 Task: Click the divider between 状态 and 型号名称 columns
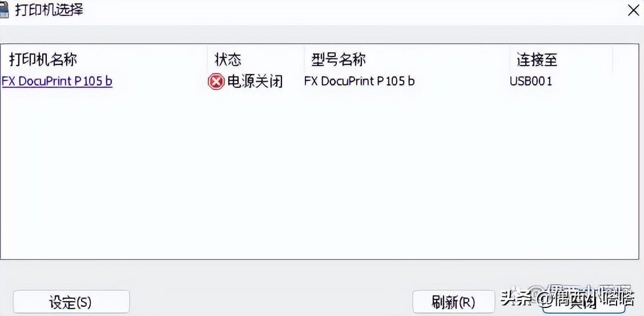tap(304, 60)
